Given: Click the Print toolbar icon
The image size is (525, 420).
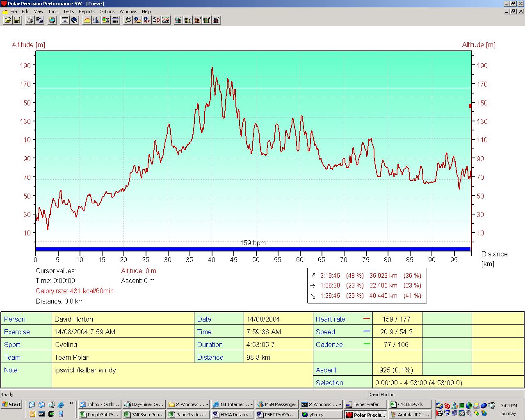Looking at the screenshot, I should point(30,20).
